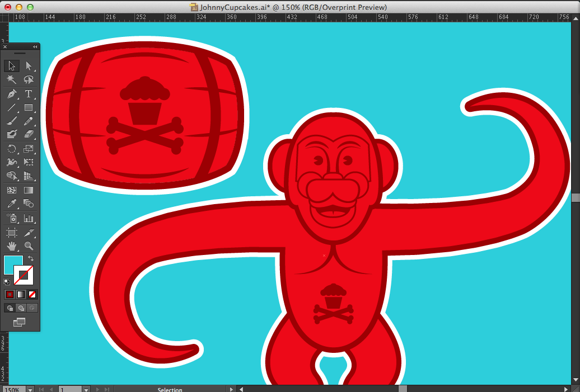
Task: Swap the Fill and Stroke colors
Action: (x=32, y=258)
